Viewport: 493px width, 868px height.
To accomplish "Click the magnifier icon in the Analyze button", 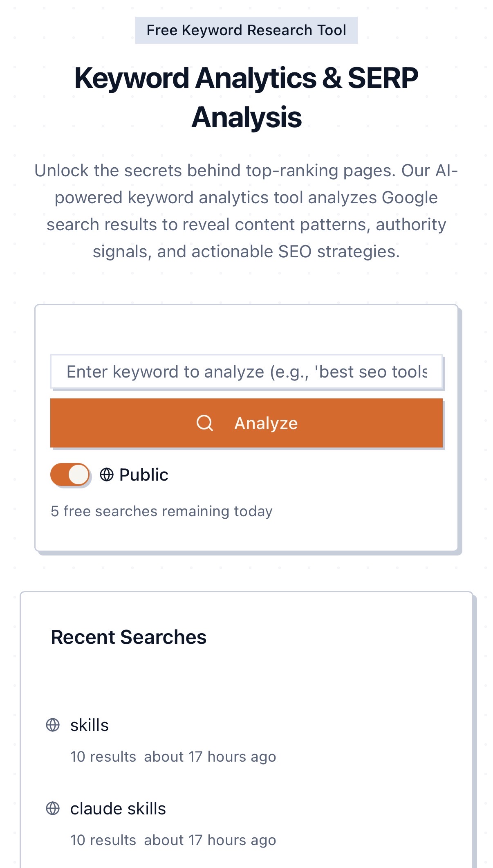I will (x=204, y=423).
